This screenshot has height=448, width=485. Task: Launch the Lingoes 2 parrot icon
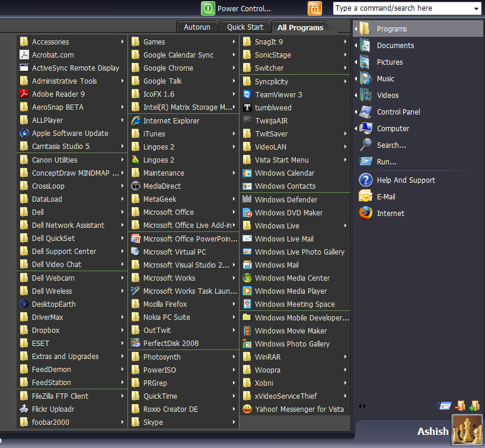[135, 160]
